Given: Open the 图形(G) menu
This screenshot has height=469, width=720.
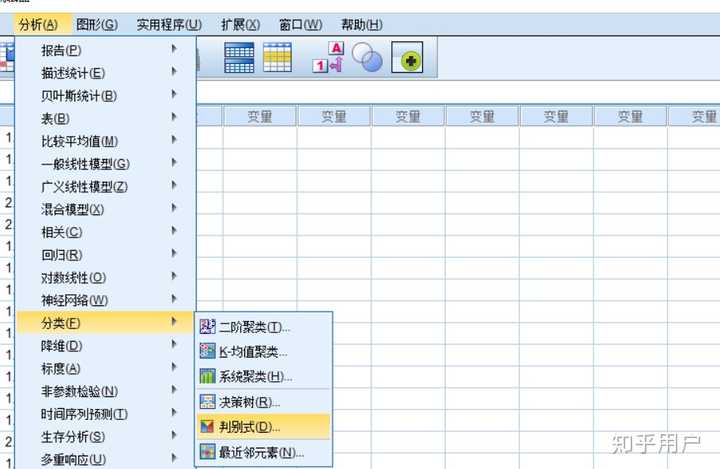Looking at the screenshot, I should (x=97, y=24).
